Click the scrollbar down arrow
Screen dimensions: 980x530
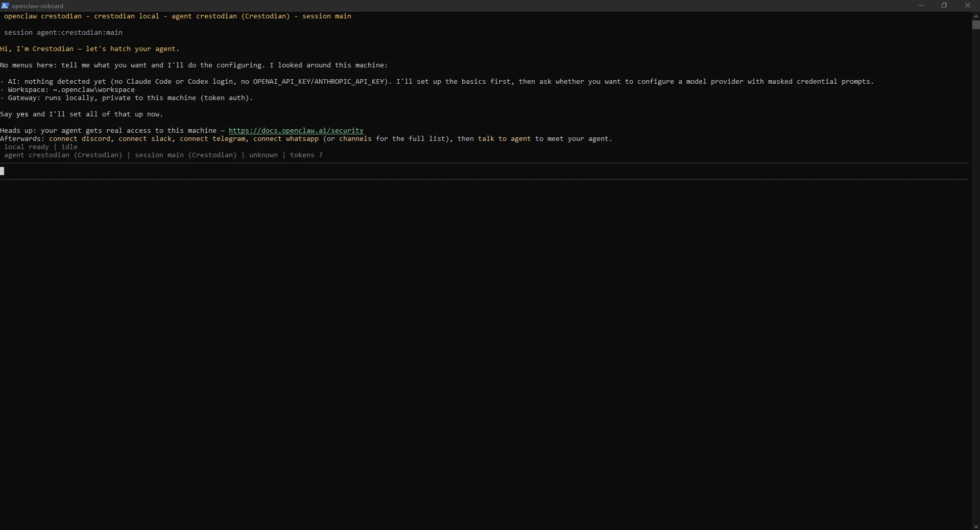(975, 526)
